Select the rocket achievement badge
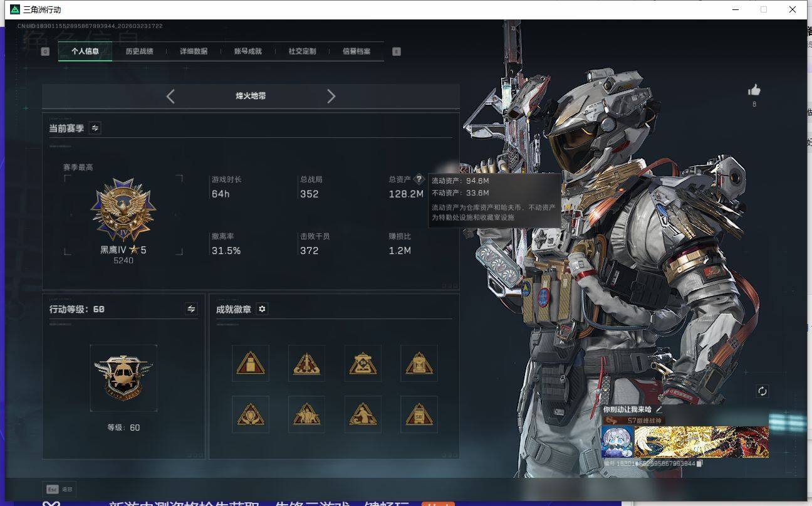The width and height of the screenshot is (812, 506). tap(306, 363)
